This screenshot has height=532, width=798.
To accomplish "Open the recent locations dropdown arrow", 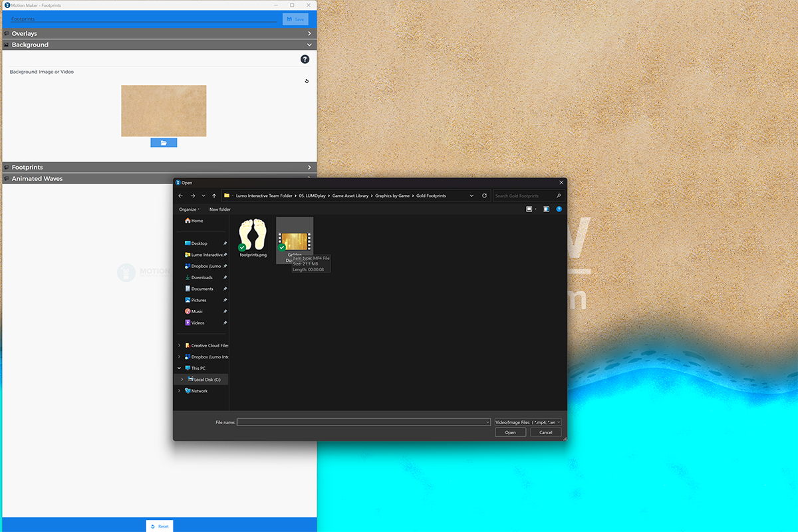I will click(x=203, y=196).
